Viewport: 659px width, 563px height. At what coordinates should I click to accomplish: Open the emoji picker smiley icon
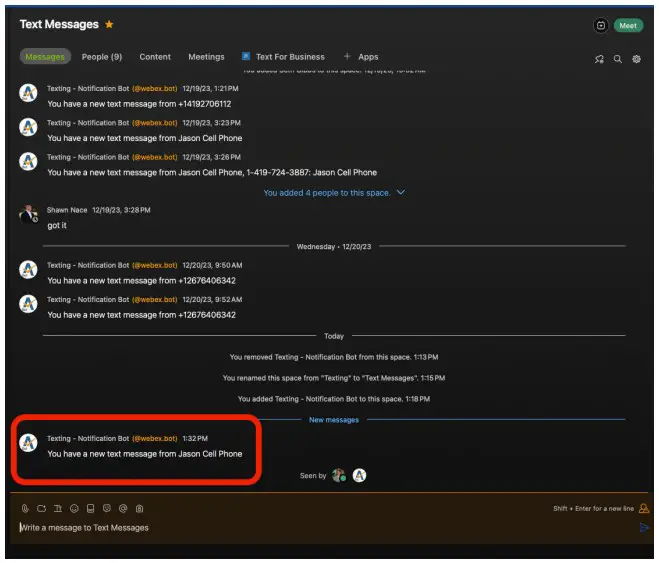click(74, 509)
